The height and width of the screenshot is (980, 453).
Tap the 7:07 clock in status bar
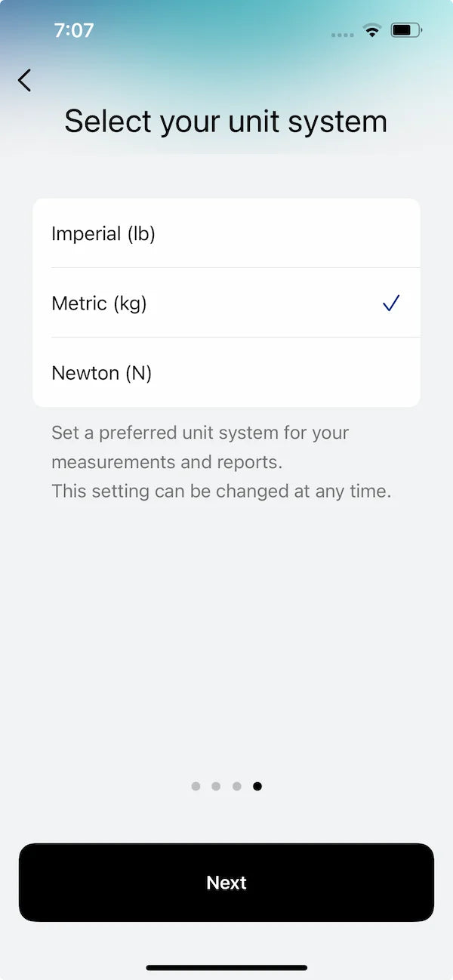74,31
